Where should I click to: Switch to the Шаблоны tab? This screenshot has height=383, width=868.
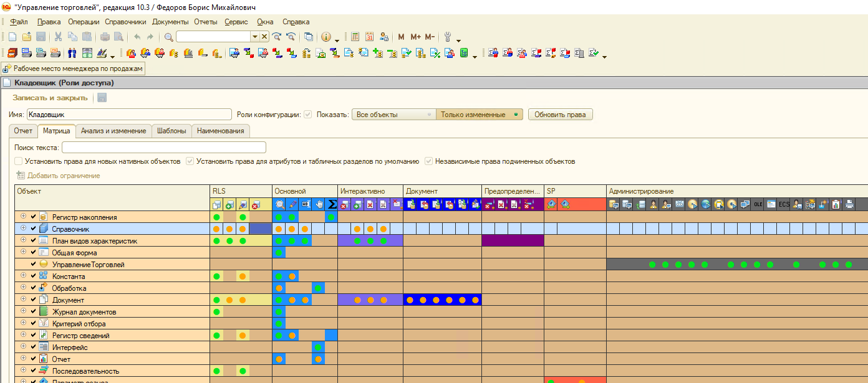[x=171, y=131]
